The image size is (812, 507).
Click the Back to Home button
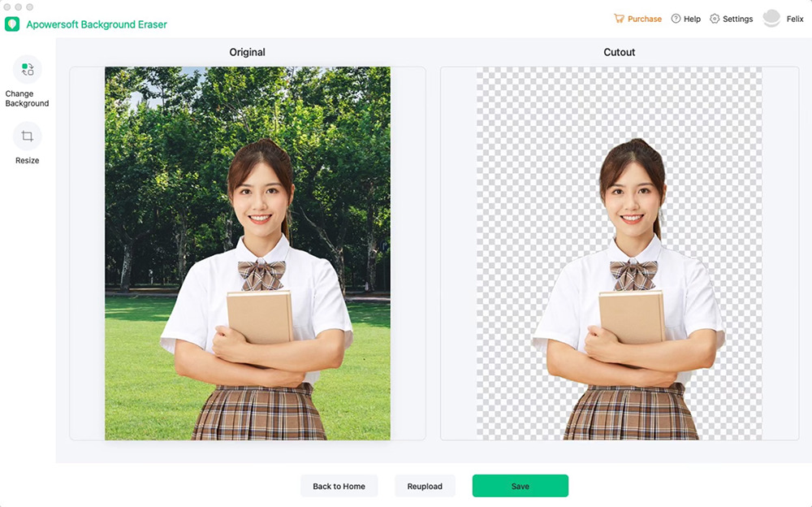pyautogui.click(x=339, y=486)
